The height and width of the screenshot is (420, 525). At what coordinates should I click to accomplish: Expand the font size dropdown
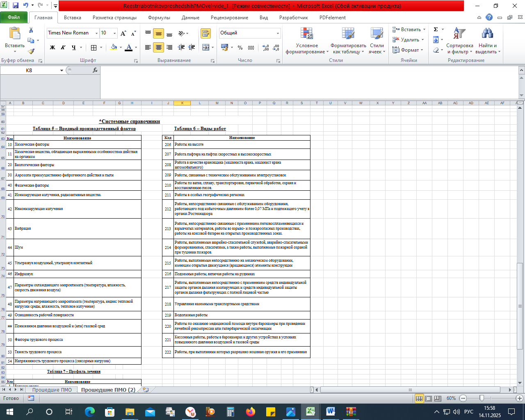pos(114,33)
